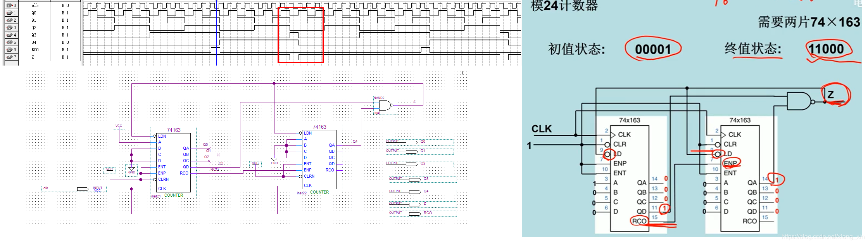Click the RCO row value 'B 1'
The width and height of the screenshot is (868, 244).
pos(65,50)
